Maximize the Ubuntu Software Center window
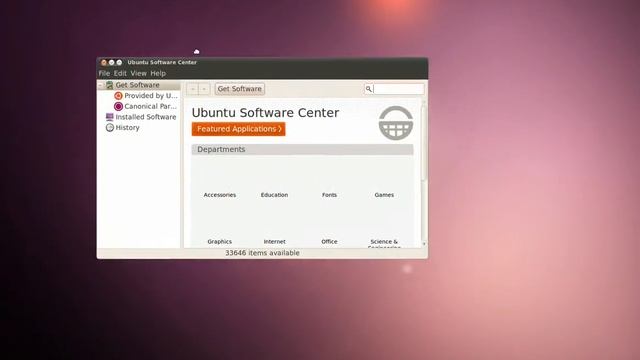The width and height of the screenshot is (640, 360). click(119, 62)
